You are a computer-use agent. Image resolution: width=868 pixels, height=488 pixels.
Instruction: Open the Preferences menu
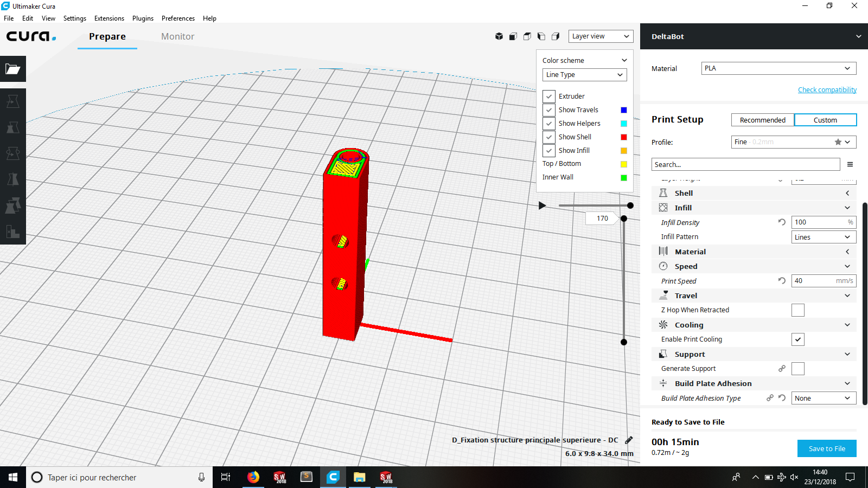click(x=178, y=18)
